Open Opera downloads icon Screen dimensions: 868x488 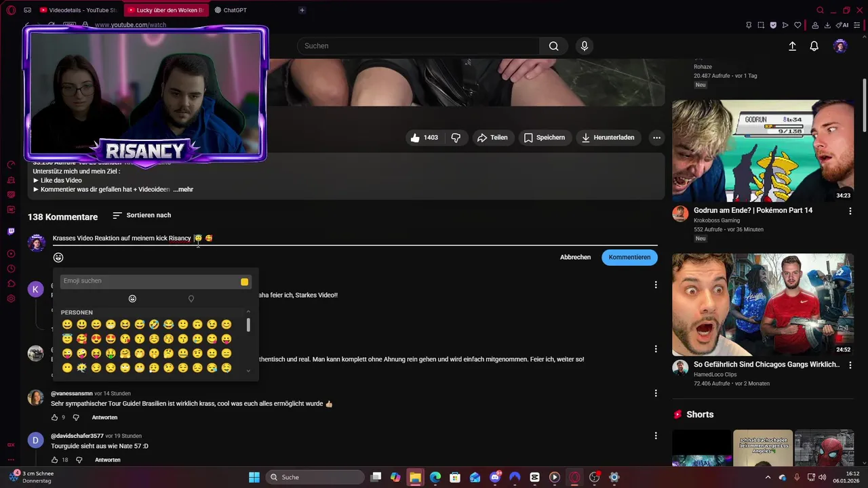coord(827,25)
